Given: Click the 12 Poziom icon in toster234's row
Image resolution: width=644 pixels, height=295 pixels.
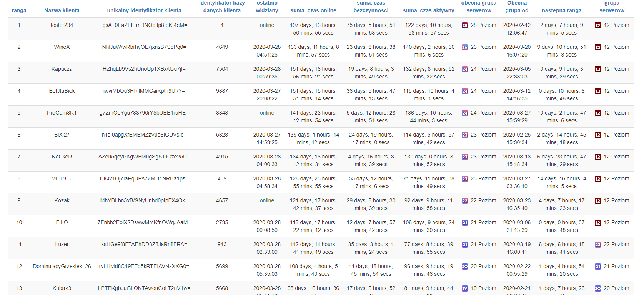Looking at the screenshot, I should point(598,25).
